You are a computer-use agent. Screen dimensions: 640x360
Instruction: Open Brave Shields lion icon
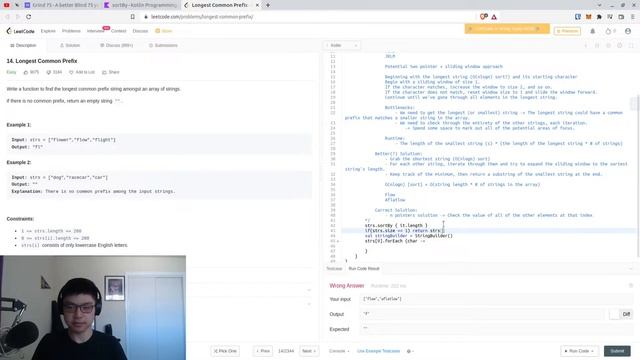coord(484,17)
